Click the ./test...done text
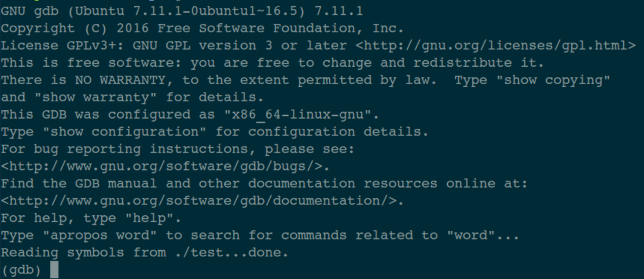 228,253
